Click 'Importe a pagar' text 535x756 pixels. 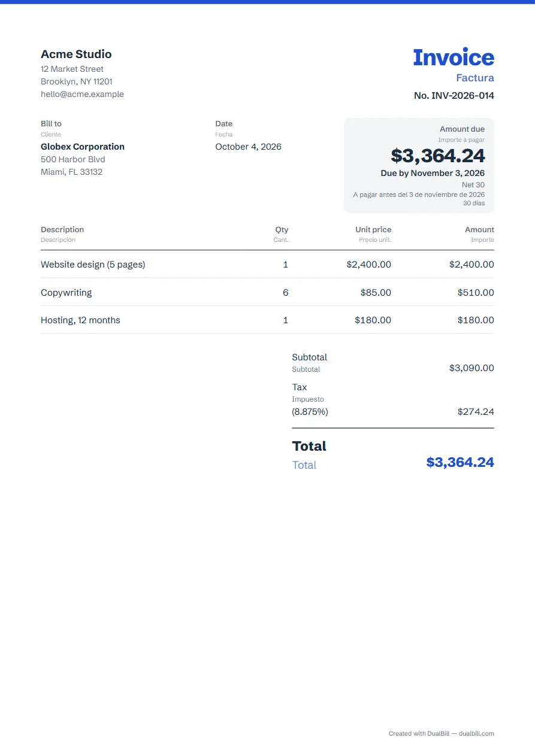pyautogui.click(x=461, y=139)
